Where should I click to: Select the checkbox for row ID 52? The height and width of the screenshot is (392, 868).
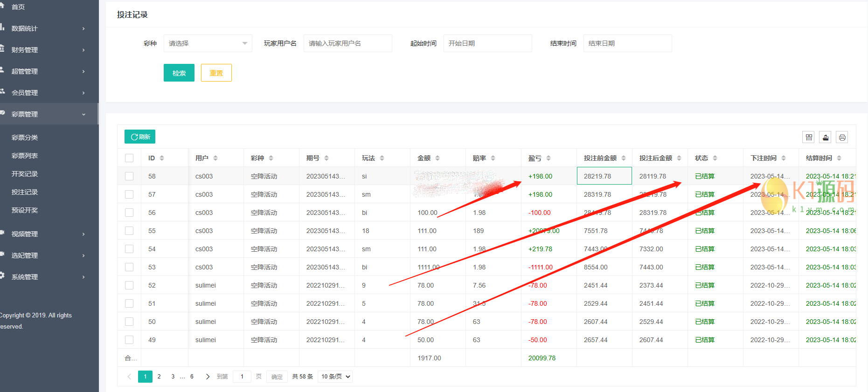point(129,285)
